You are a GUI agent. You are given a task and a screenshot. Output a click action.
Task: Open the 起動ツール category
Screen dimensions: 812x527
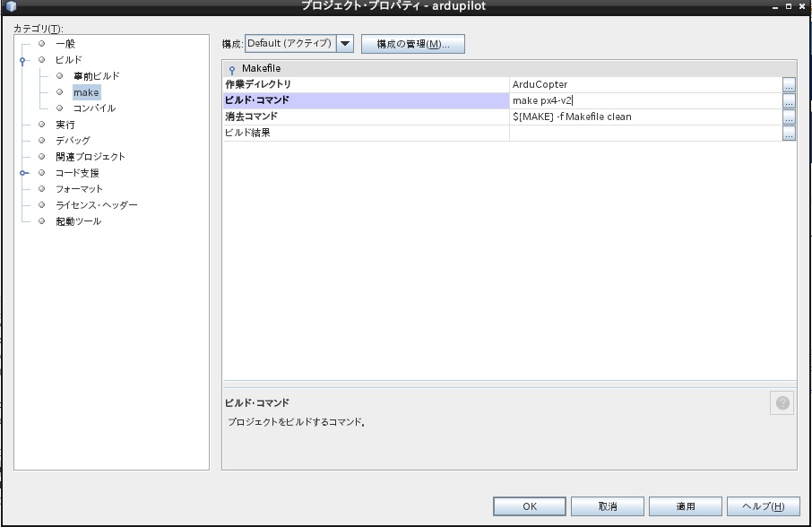78,221
